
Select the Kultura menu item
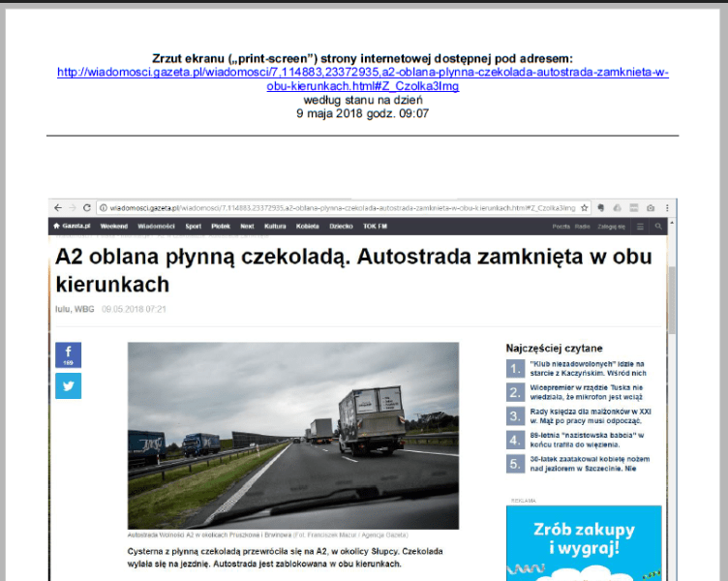[275, 227]
